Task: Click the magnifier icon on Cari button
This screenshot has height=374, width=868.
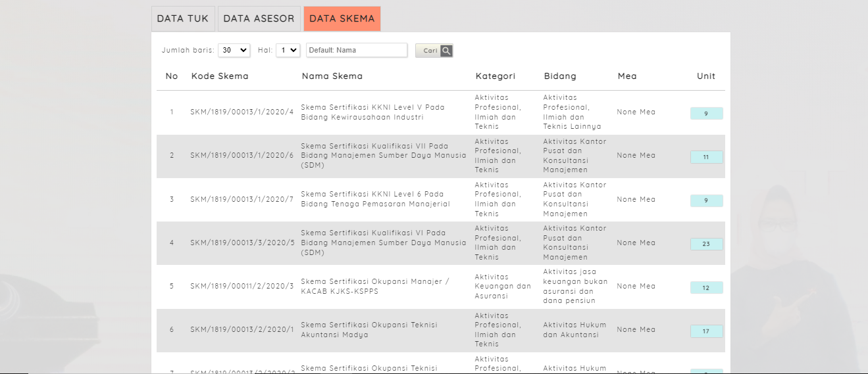Action: [446, 51]
